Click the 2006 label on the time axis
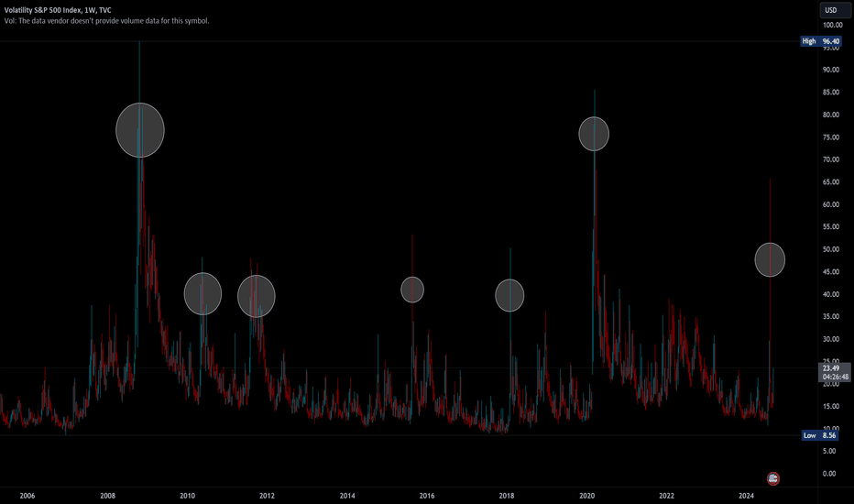 point(27,496)
